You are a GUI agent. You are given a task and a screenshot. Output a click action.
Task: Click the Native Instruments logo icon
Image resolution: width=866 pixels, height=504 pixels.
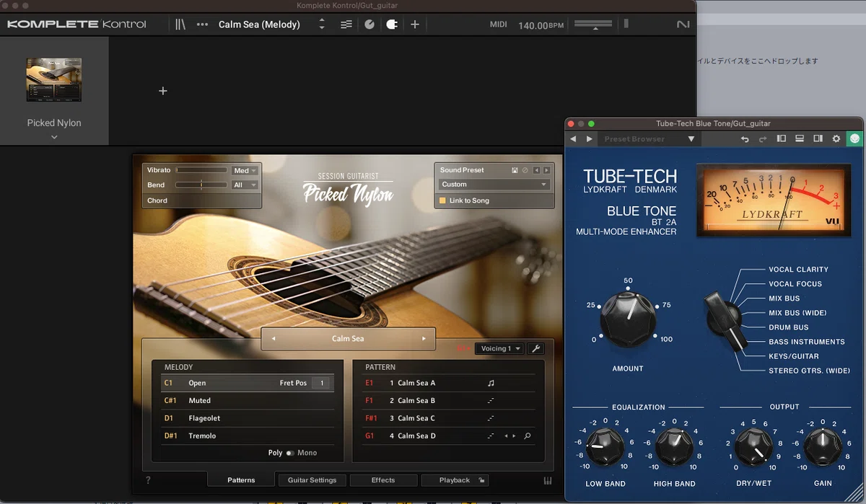[x=683, y=25]
